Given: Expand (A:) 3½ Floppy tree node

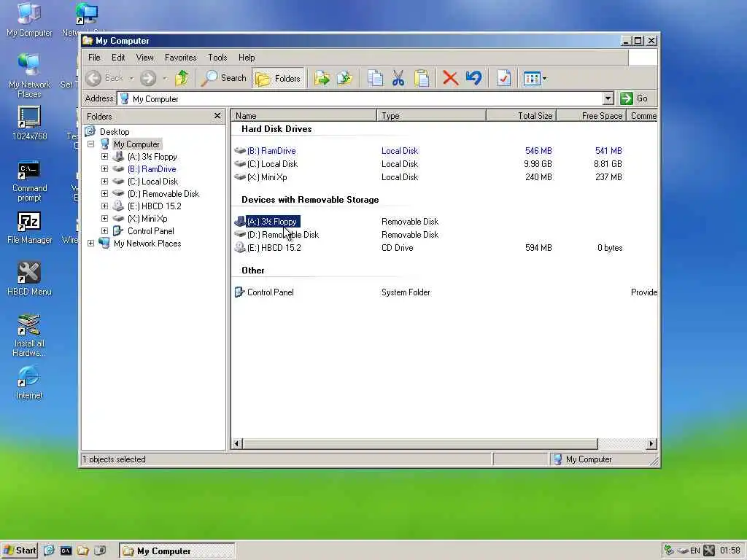Looking at the screenshot, I should click(x=104, y=156).
